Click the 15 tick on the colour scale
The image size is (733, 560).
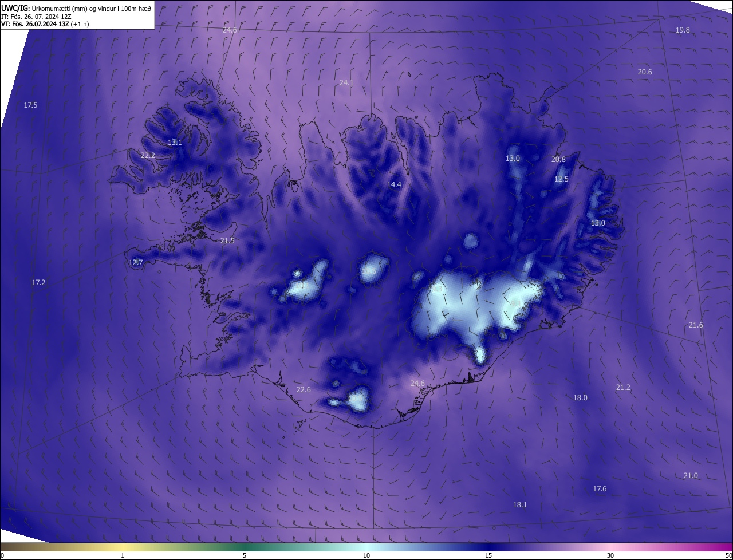[488, 555]
